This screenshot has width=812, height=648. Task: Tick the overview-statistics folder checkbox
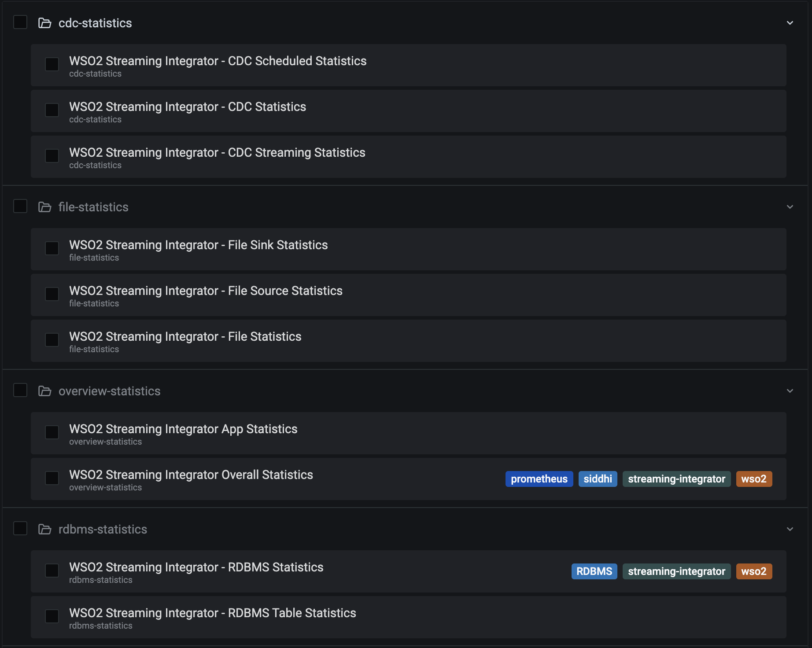pos(20,390)
